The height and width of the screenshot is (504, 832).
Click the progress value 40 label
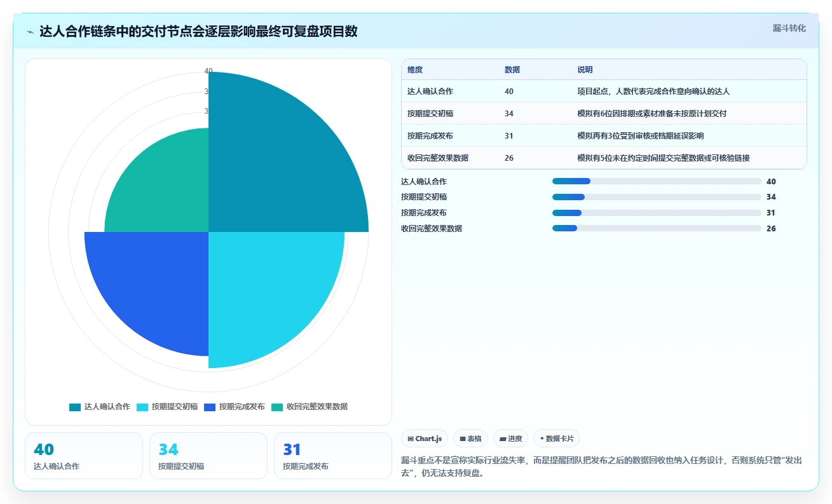click(771, 182)
